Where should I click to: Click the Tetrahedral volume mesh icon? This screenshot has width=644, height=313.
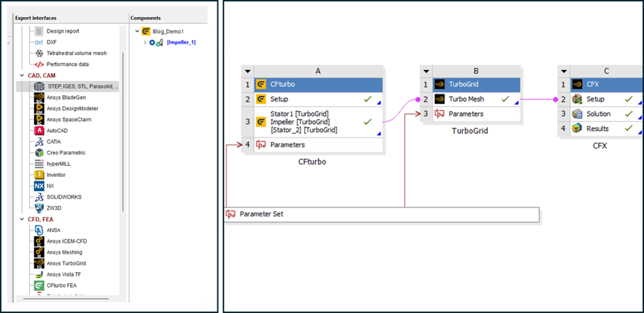[39, 54]
